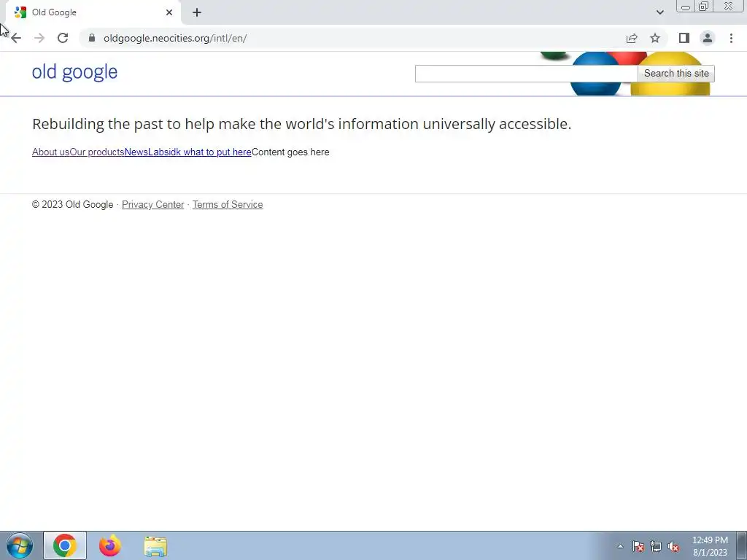747x560 pixels.
Task: Click the address bar URL text
Action: click(x=175, y=38)
